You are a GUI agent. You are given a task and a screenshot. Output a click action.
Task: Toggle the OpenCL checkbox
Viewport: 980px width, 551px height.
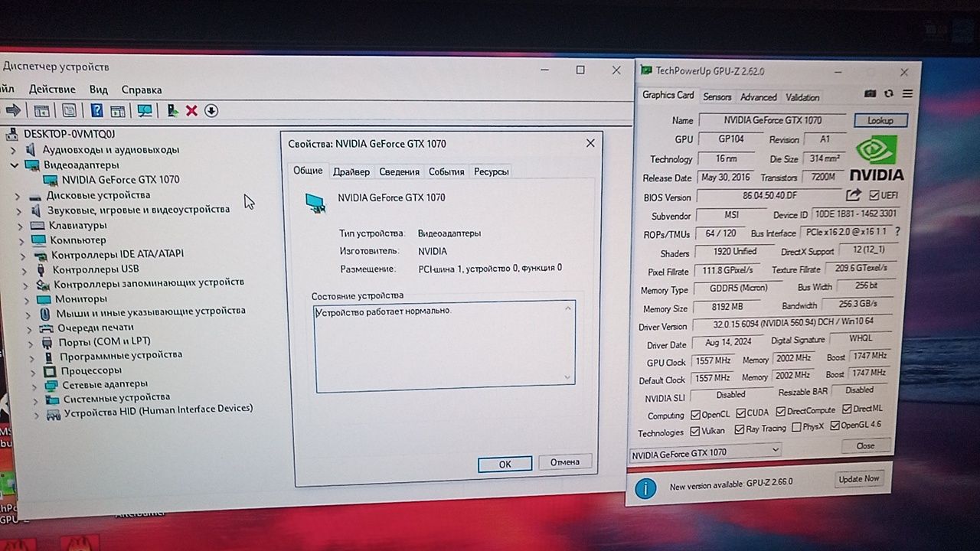[695, 414]
